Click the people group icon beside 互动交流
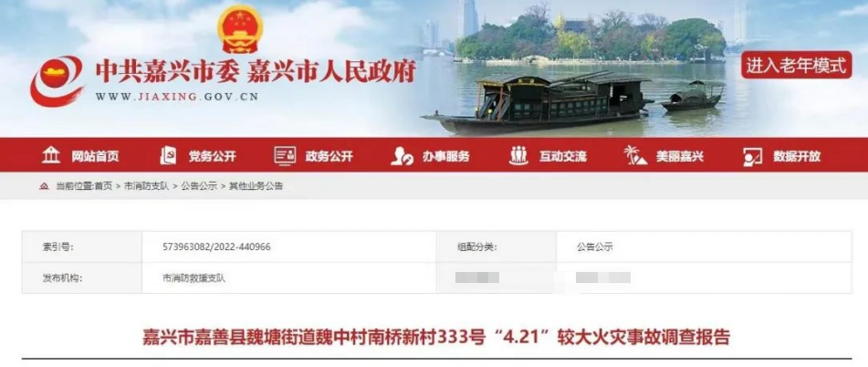This screenshot has height=367, width=868. coord(518,155)
